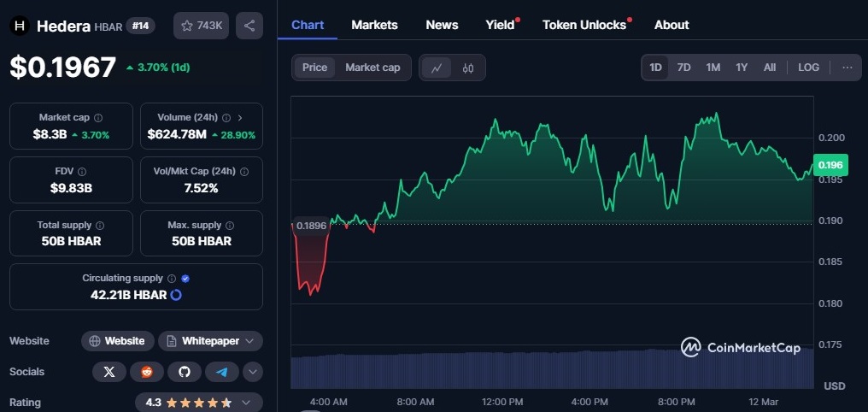Click the 7.52% Vol/Mkt Cap value
Viewport: 868px width, 412px height.
click(201, 188)
